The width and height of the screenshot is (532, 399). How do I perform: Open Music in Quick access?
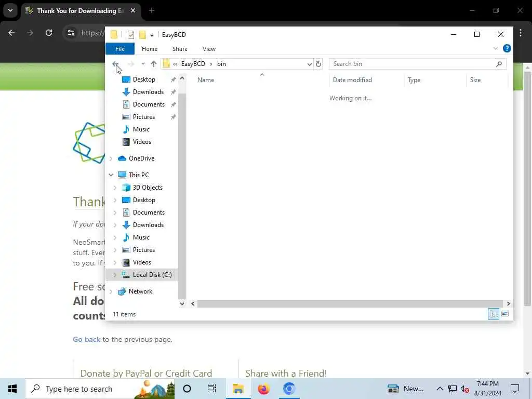click(x=141, y=129)
